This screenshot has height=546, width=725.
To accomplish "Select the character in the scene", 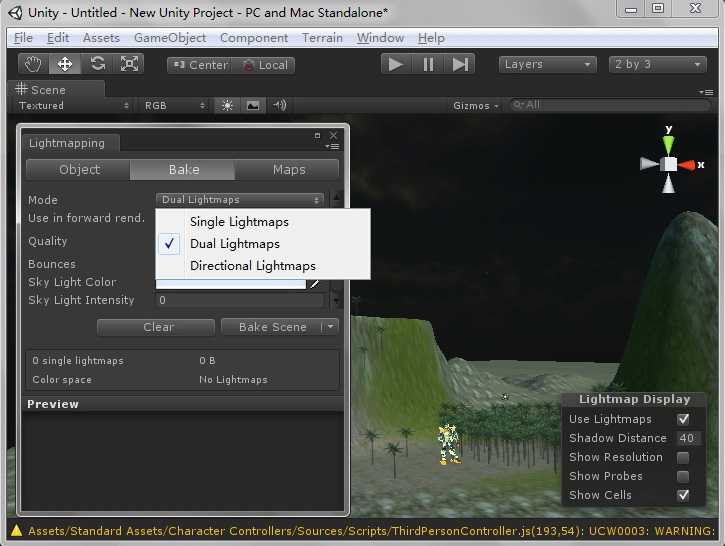I will click(x=449, y=444).
